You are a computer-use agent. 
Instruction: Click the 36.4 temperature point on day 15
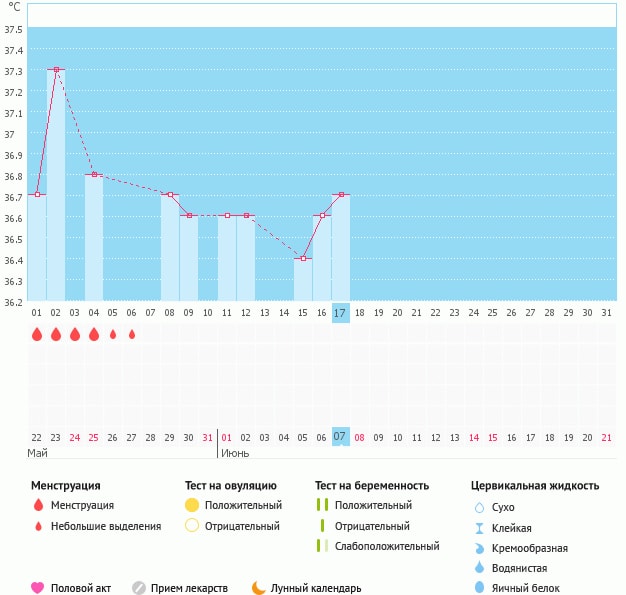(303, 258)
